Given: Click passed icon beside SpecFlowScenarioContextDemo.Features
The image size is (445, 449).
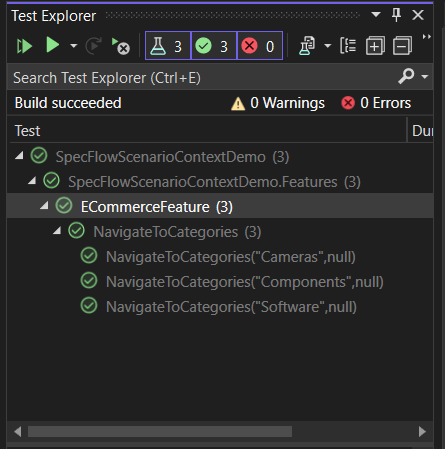Looking at the screenshot, I should point(51,180).
